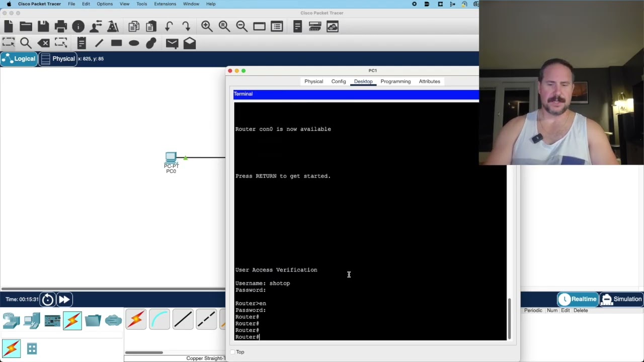The height and width of the screenshot is (362, 644).
Task: Switch to Realtime mode
Action: (x=578, y=299)
